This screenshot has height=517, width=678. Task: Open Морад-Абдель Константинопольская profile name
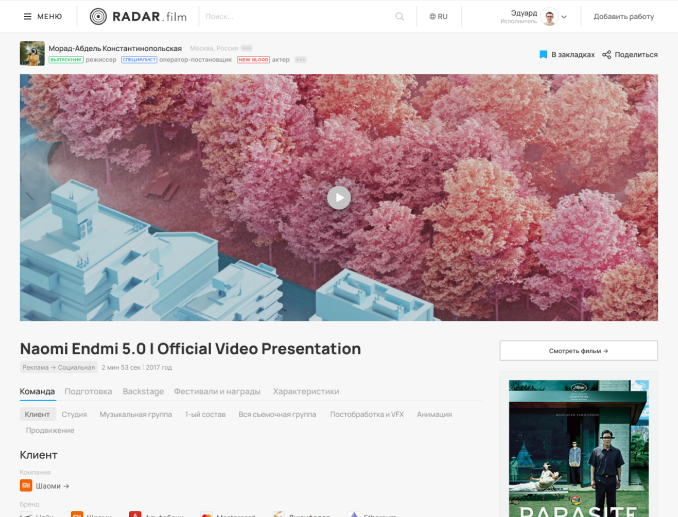[115, 48]
